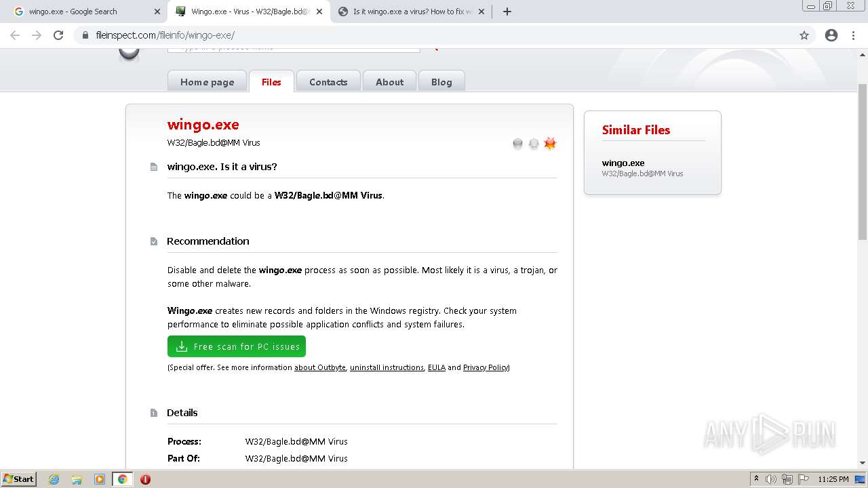The image size is (868, 488).
Task: Click the taskbar clock showing 11:25 PM
Action: click(x=833, y=479)
